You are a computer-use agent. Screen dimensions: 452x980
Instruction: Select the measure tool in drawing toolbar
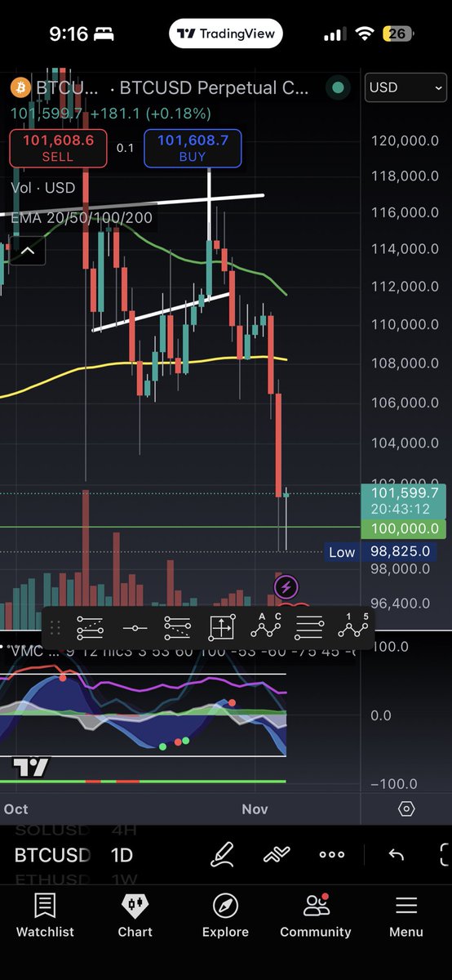click(x=222, y=628)
